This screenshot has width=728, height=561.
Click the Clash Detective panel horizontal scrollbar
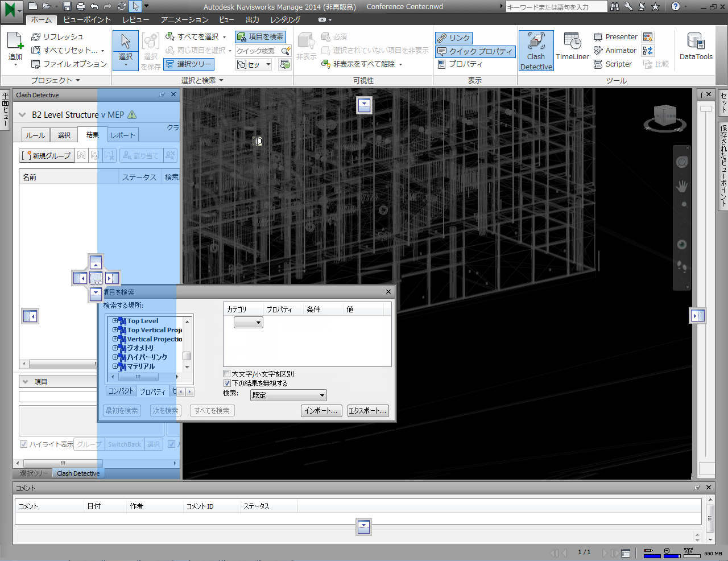point(96,463)
